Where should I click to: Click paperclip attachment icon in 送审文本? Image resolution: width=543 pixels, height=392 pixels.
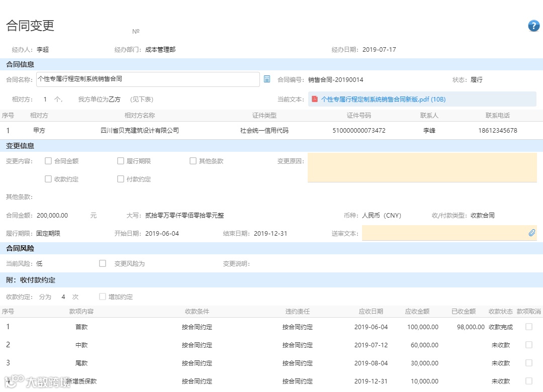532,233
